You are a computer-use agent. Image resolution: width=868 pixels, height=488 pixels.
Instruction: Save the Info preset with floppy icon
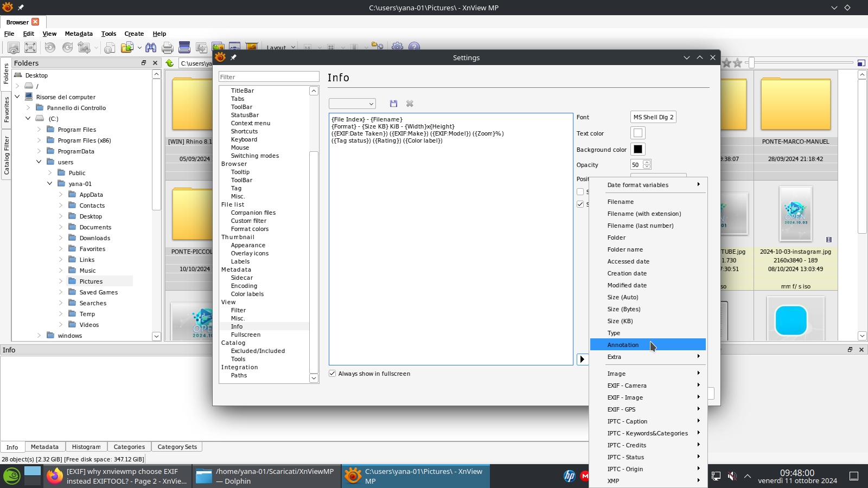pos(394,104)
